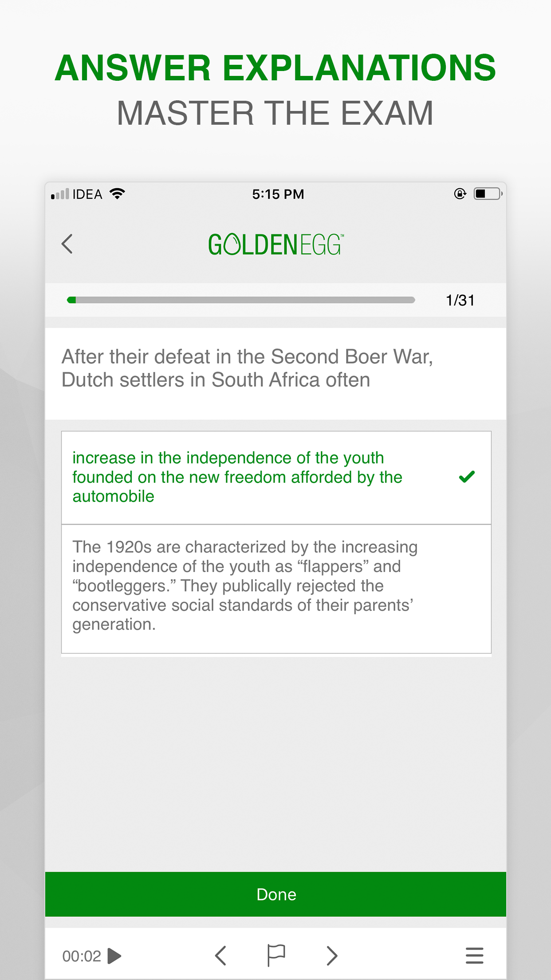This screenshot has width=551, height=980.
Task: Tap the battery indicator icon
Action: click(488, 194)
